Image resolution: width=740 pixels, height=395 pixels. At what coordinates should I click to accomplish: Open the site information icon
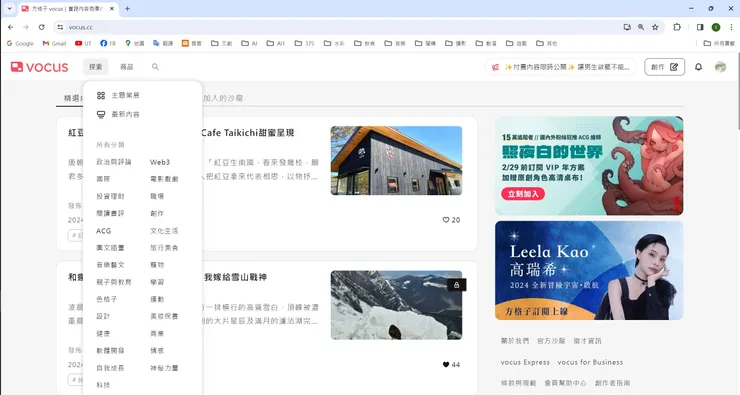60,27
